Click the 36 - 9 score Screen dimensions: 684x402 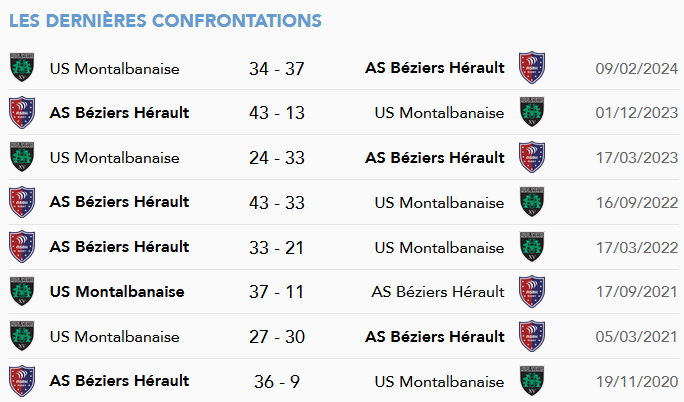277,382
